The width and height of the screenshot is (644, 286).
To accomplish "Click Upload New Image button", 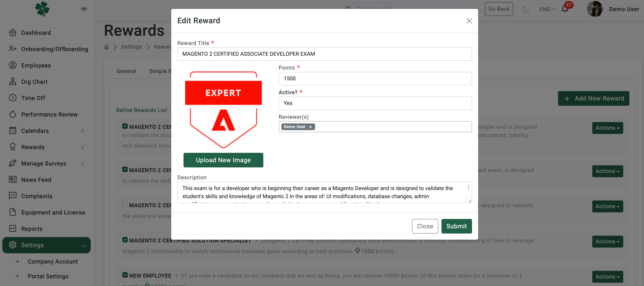I will [223, 160].
